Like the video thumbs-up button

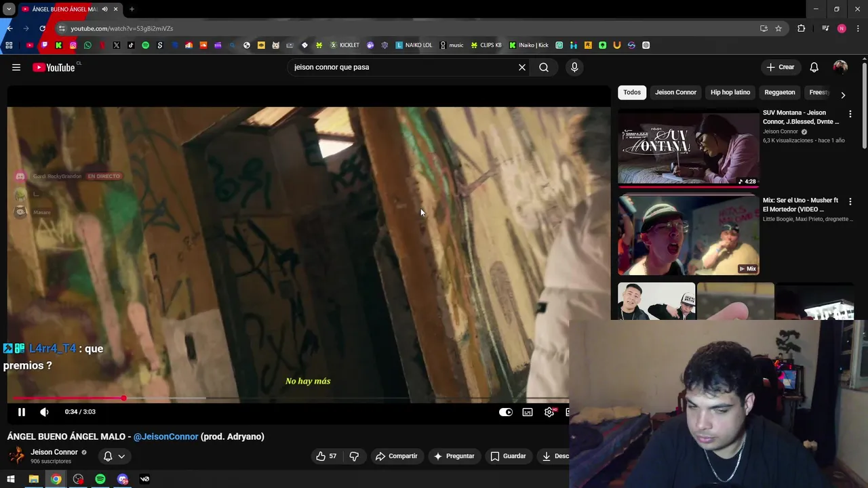[325, 456]
